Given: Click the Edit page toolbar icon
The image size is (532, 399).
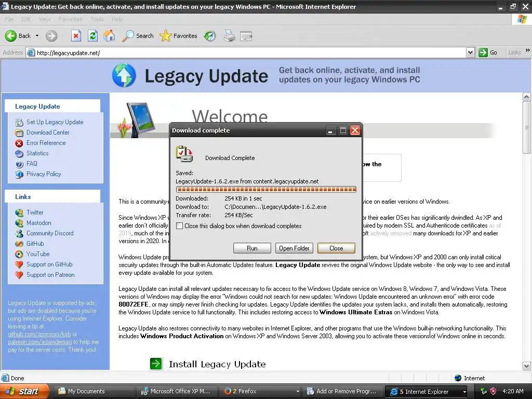Looking at the screenshot, I should [x=246, y=36].
